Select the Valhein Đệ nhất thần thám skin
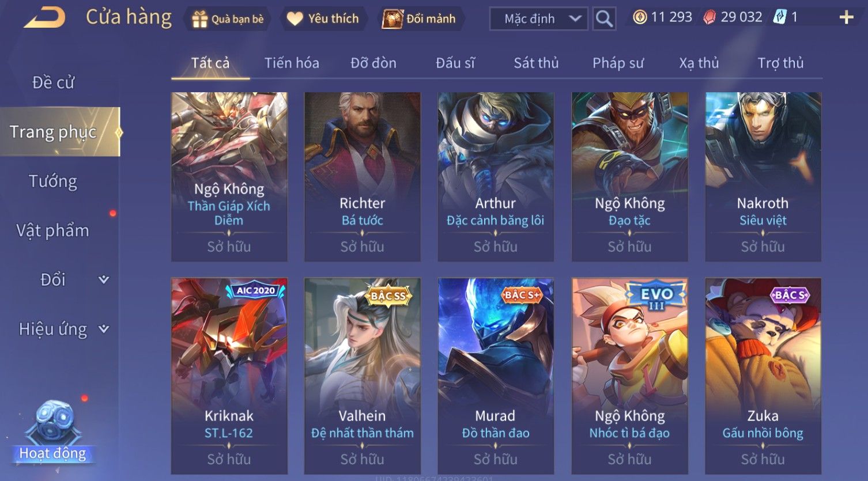The image size is (868, 481). (x=362, y=376)
